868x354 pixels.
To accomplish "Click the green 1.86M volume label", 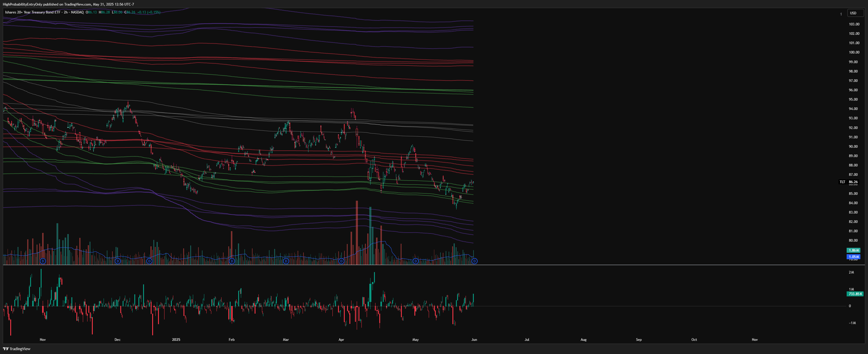I will [x=853, y=250].
